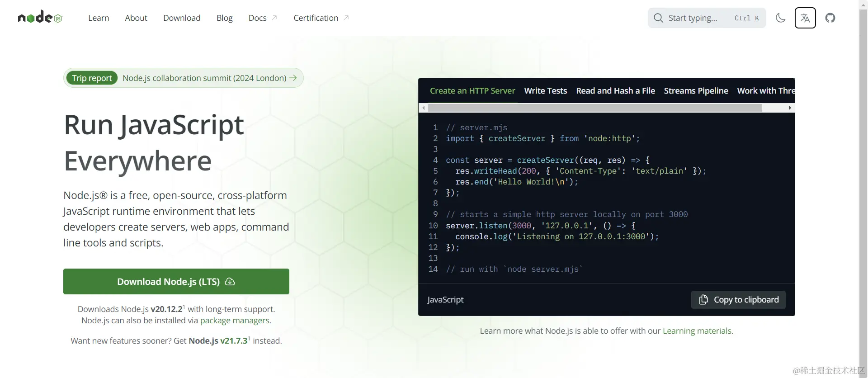The width and height of the screenshot is (868, 378).
Task: Click the import createServer code line
Action: 543,138
